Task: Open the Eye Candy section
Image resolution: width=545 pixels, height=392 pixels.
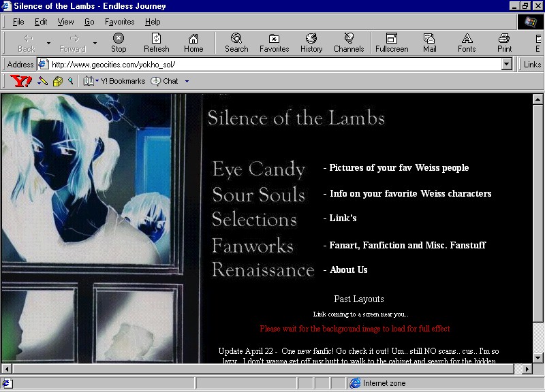Action: pos(259,169)
